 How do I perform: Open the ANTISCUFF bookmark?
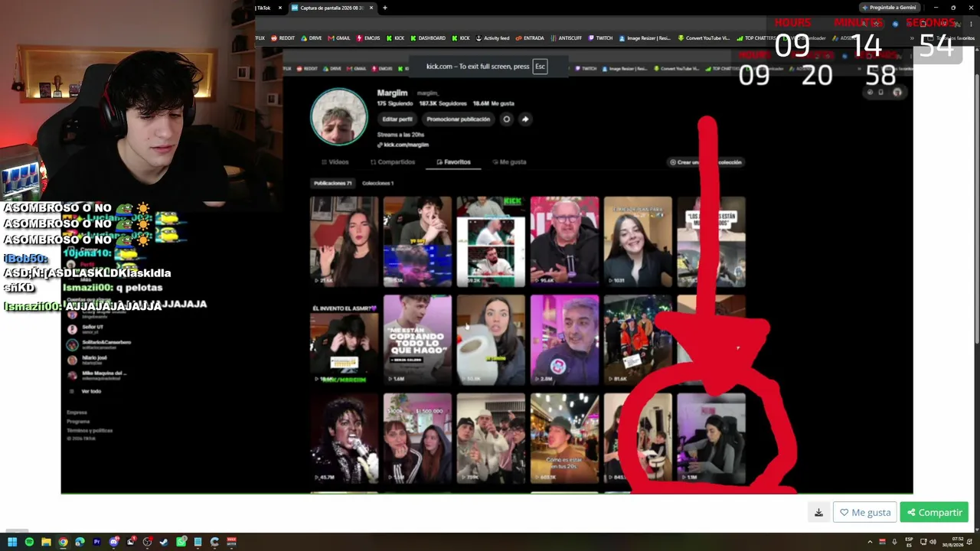(x=566, y=38)
